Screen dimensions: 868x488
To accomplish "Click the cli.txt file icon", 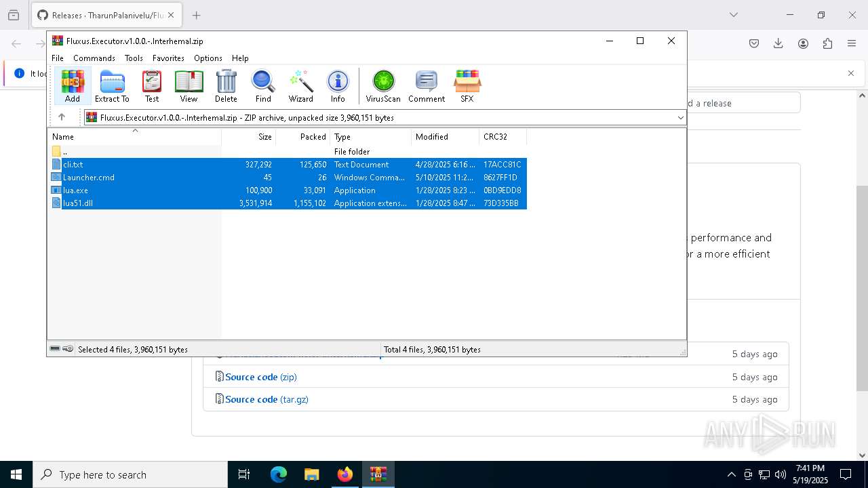I will (x=56, y=165).
